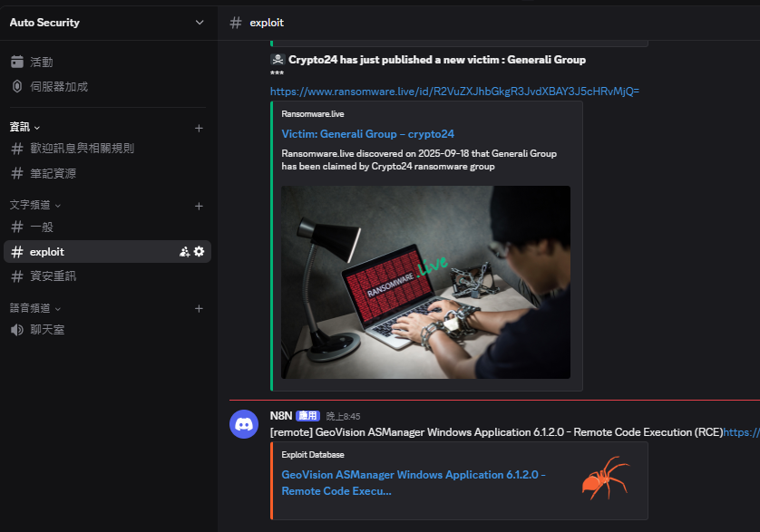Invite people to the exploit channel
This screenshot has height=532, width=760.
(184, 251)
